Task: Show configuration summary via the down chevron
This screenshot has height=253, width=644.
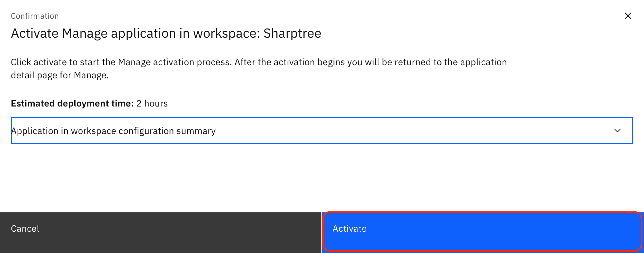Action: 617,130
